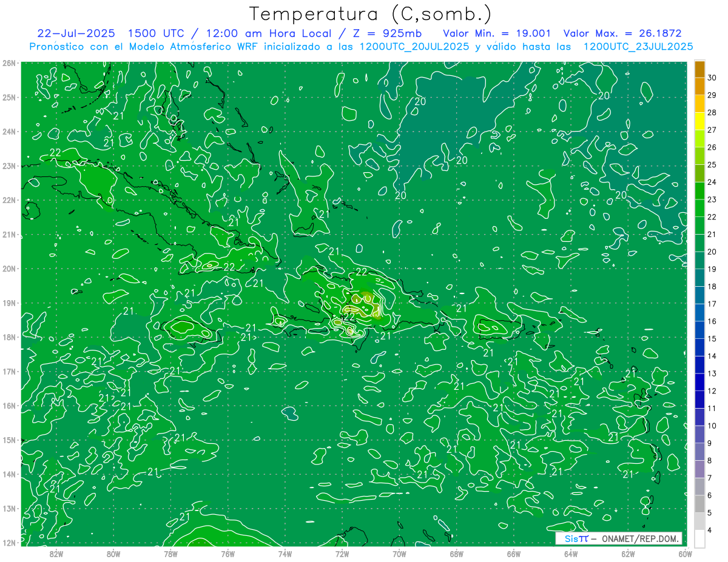Click the legend color band between 5 and 6
Image resolution: width=728 pixels, height=562 pixels.
click(700, 504)
